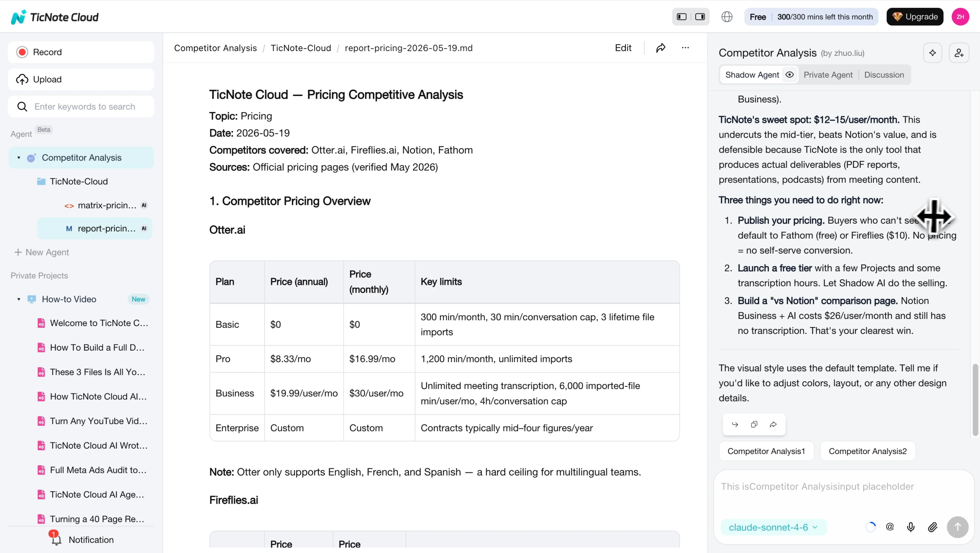Focus the keyword search field

81,107
